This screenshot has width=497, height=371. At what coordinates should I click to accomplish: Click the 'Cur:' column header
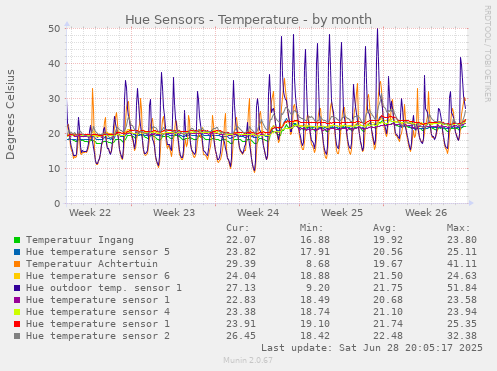[238, 228]
